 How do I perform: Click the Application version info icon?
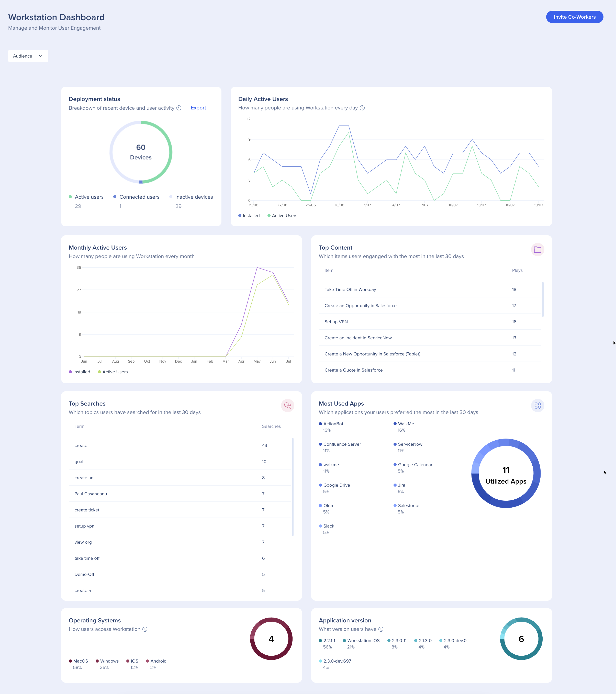pyautogui.click(x=381, y=629)
